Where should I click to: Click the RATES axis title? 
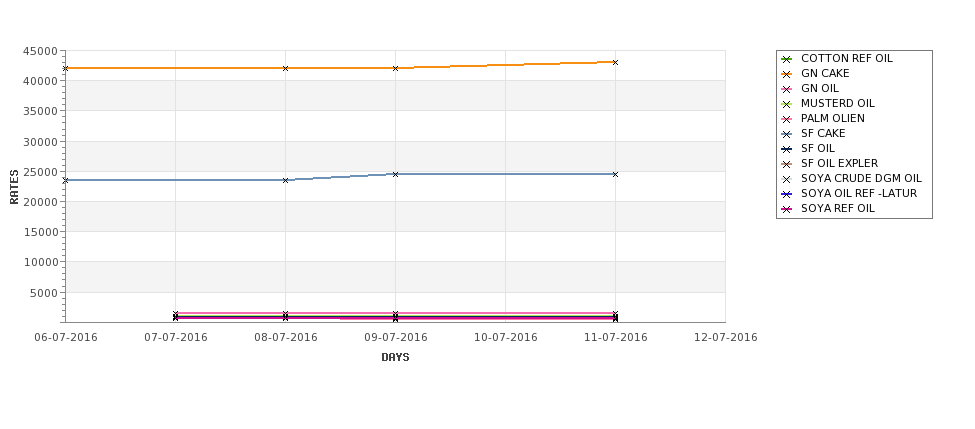(x=14, y=187)
